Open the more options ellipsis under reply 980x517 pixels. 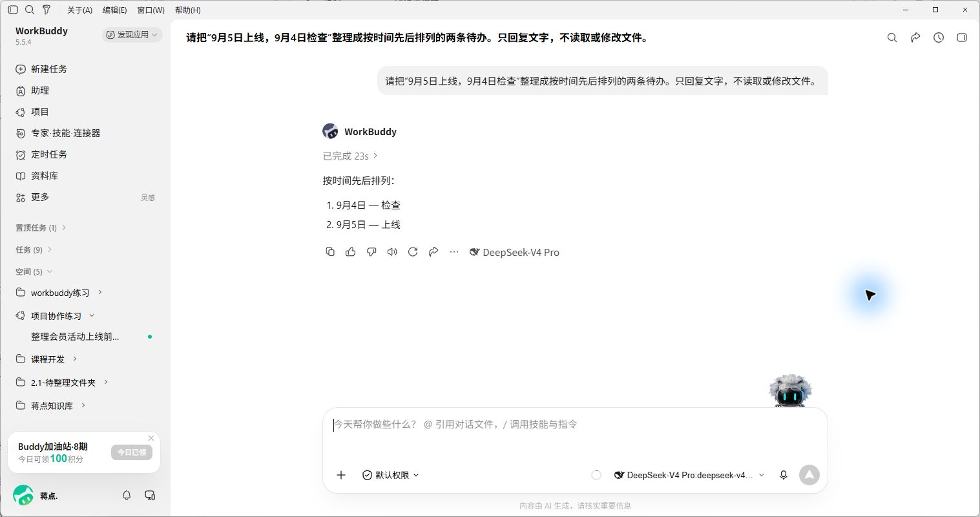pos(454,252)
